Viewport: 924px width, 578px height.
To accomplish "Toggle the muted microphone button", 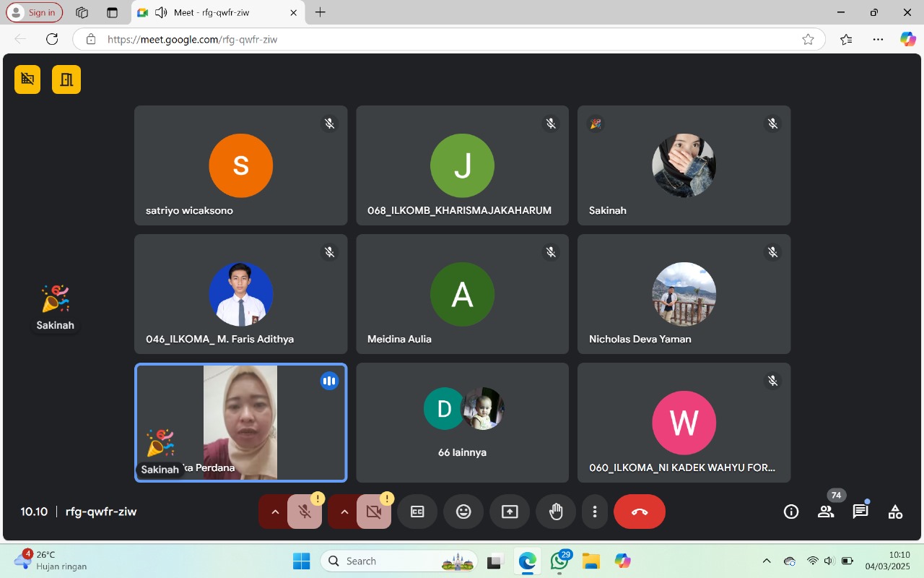I will (305, 512).
